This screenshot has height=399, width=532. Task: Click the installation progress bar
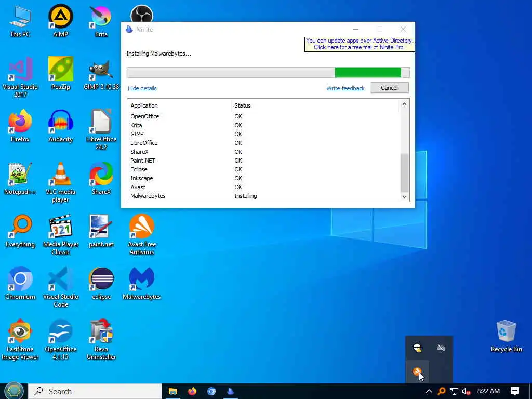tap(268, 72)
